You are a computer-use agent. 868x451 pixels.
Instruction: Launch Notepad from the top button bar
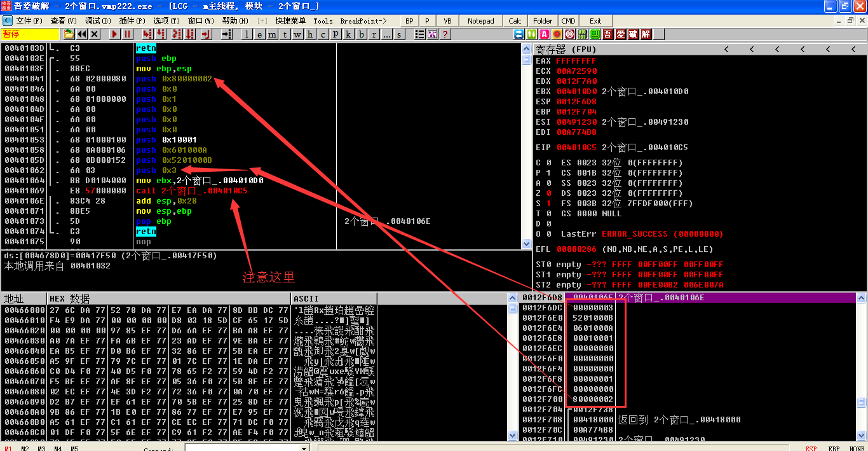pyautogui.click(x=480, y=21)
